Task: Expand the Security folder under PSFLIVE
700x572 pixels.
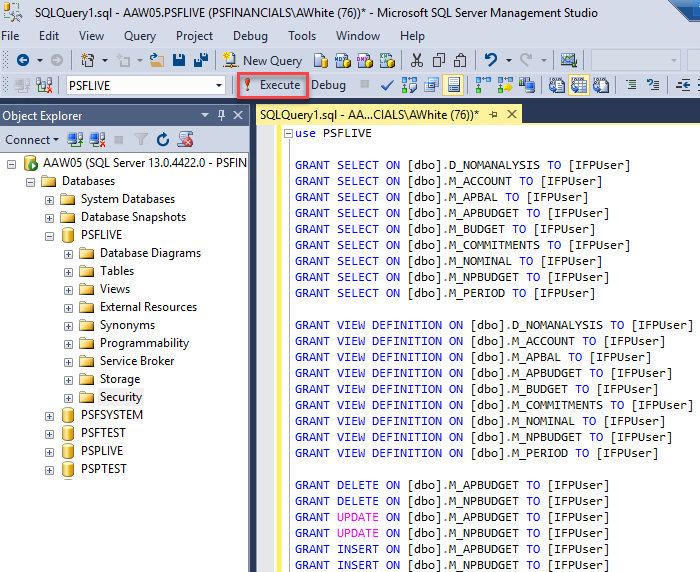Action: pyautogui.click(x=69, y=397)
